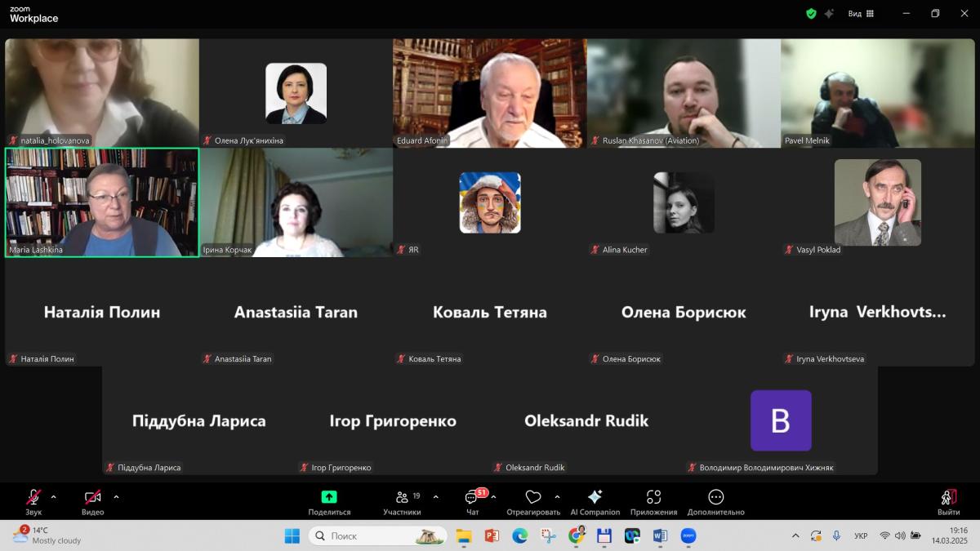980x551 pixels.
Task: Select the Maria Lashkina active speaker tile
Action: click(x=102, y=202)
